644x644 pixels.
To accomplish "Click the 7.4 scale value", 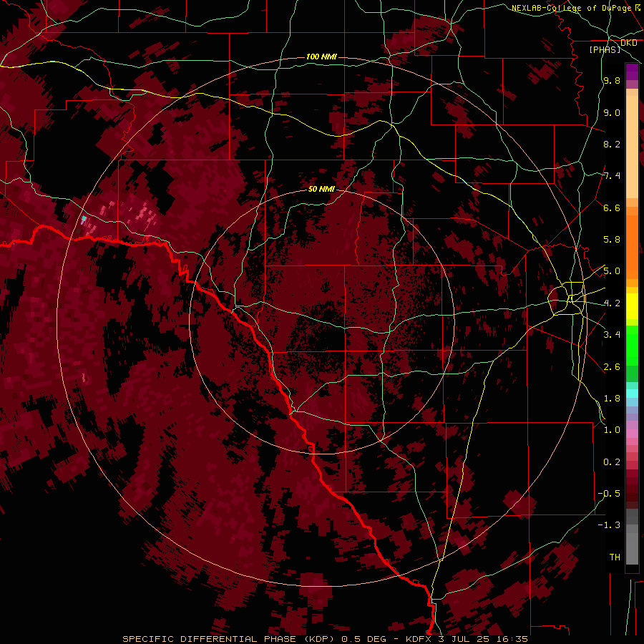I will 612,176.
